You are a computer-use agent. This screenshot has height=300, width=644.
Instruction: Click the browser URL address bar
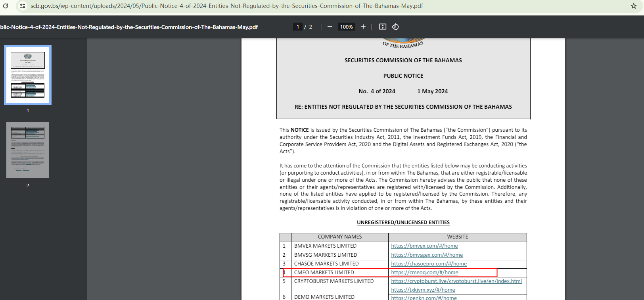tap(226, 6)
